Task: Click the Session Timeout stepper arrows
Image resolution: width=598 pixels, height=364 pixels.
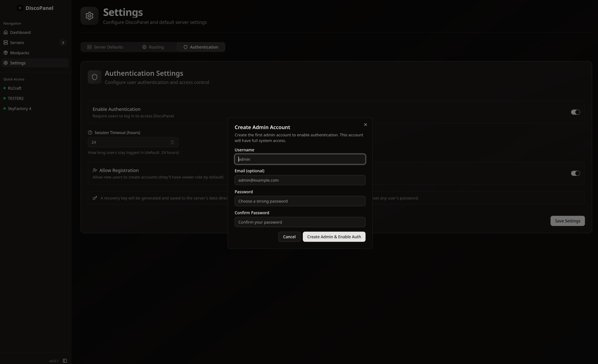Action: click(172, 142)
